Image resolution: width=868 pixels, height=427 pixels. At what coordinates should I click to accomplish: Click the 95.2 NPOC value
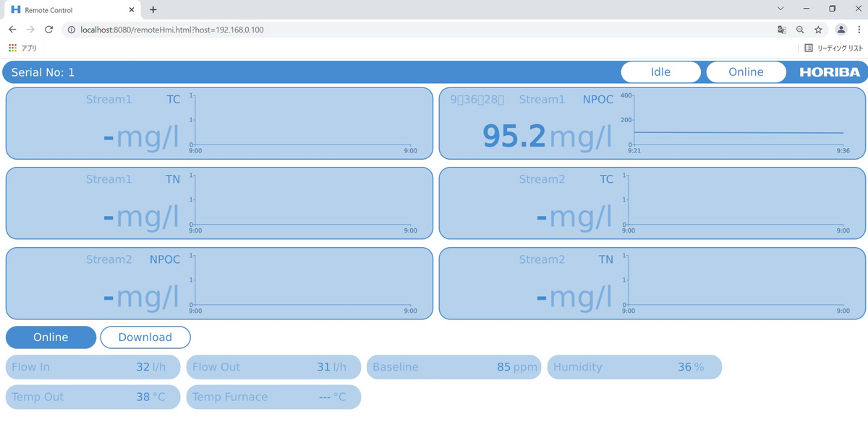pyautogui.click(x=514, y=136)
